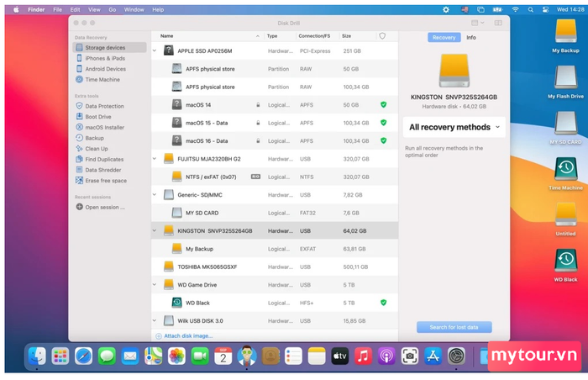588x380 pixels.
Task: Open Boot Drive tool
Action: point(98,117)
